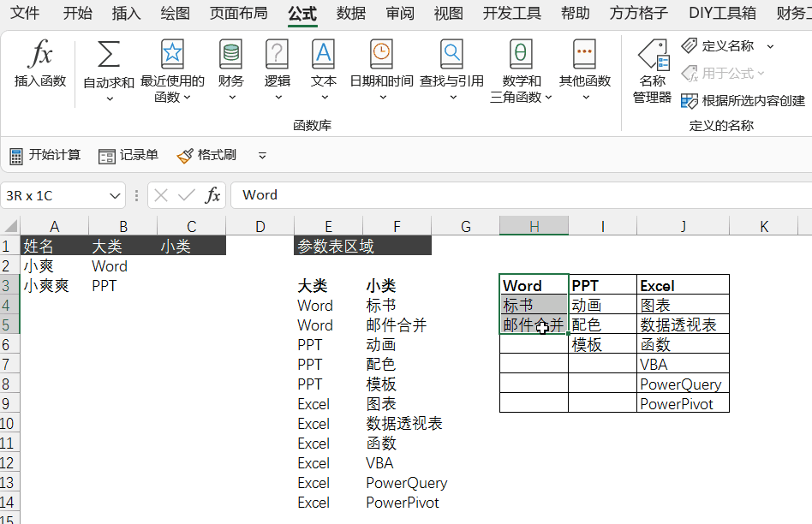Select the Format Painter (格式刷) tool
812x524 pixels.
click(206, 155)
